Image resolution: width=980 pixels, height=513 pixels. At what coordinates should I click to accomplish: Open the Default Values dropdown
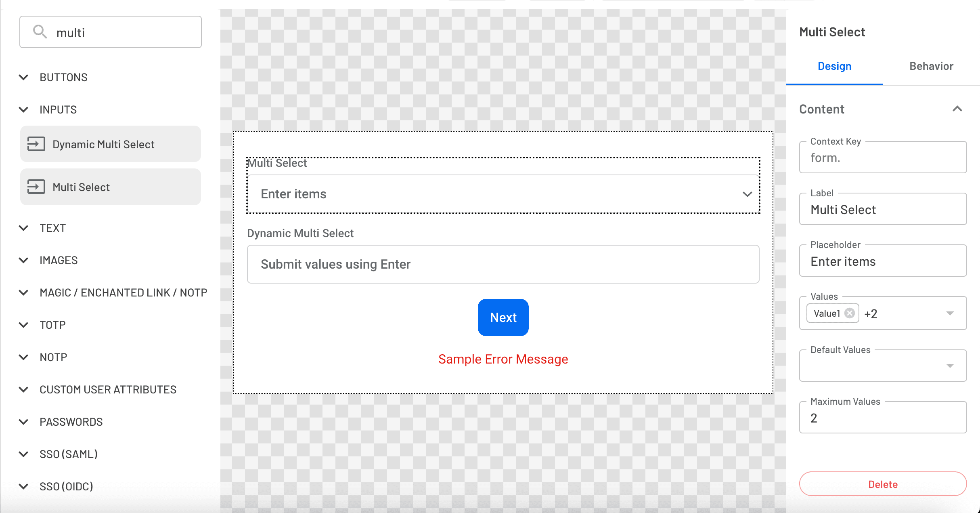951,365
